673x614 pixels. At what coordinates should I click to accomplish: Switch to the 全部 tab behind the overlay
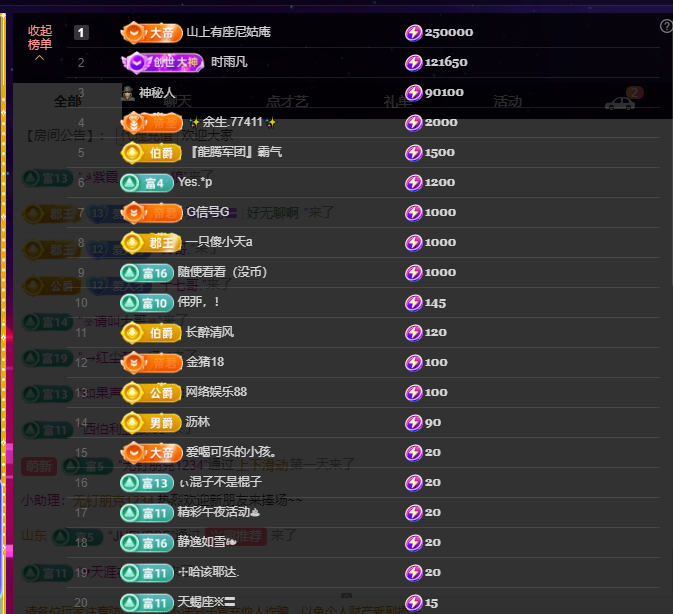point(67,102)
